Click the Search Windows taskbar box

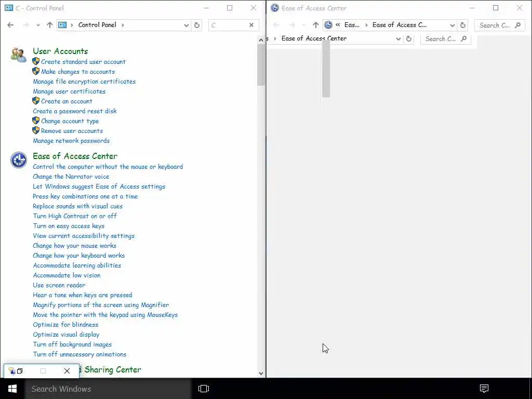108,389
